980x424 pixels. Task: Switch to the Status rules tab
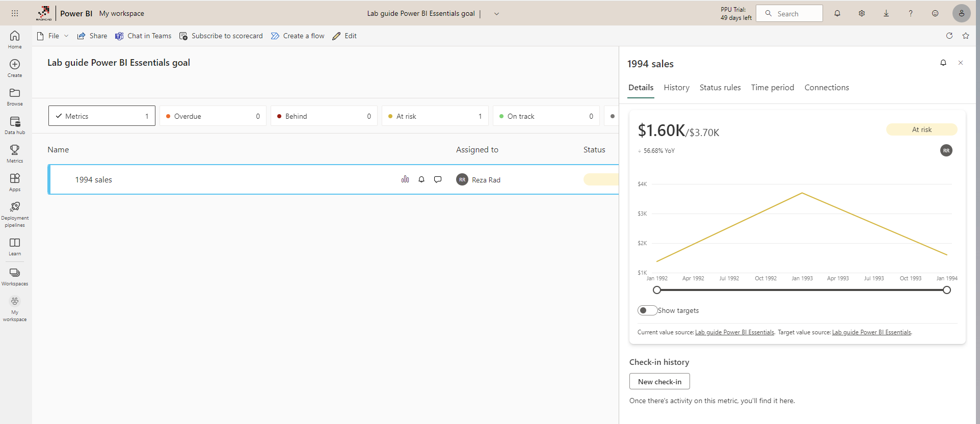point(720,88)
